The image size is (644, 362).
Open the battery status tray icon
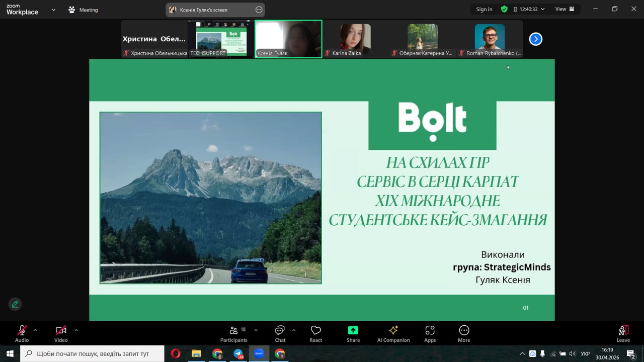pyautogui.click(x=562, y=353)
